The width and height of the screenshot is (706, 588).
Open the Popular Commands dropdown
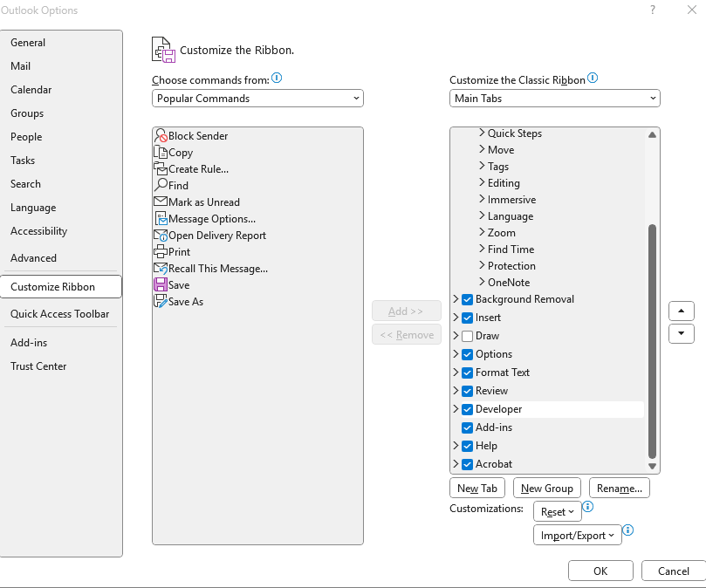click(x=257, y=98)
